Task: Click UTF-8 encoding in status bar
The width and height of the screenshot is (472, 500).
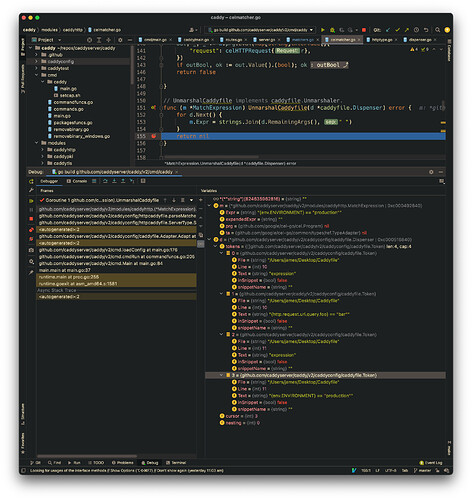Action: tap(390, 471)
